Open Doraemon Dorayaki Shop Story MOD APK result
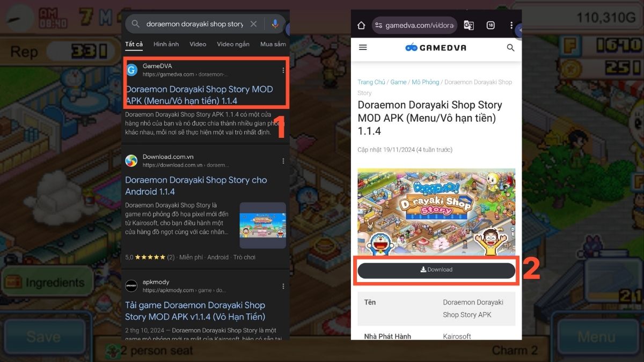Image resolution: width=644 pixels, height=362 pixels. click(199, 95)
